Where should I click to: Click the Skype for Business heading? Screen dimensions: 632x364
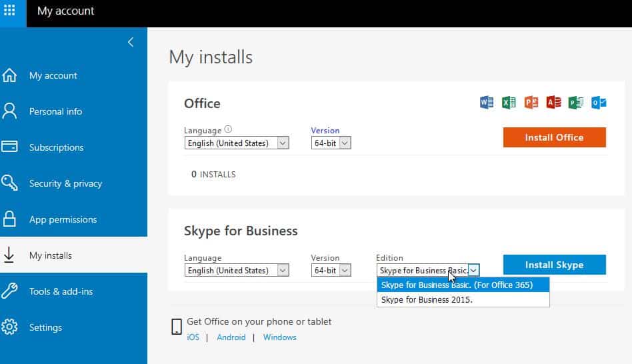click(x=241, y=231)
